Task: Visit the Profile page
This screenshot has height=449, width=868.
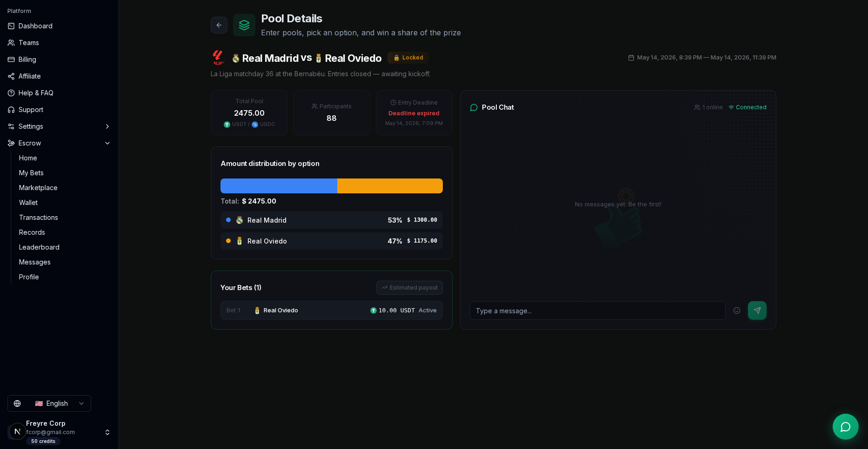Action: (29, 277)
